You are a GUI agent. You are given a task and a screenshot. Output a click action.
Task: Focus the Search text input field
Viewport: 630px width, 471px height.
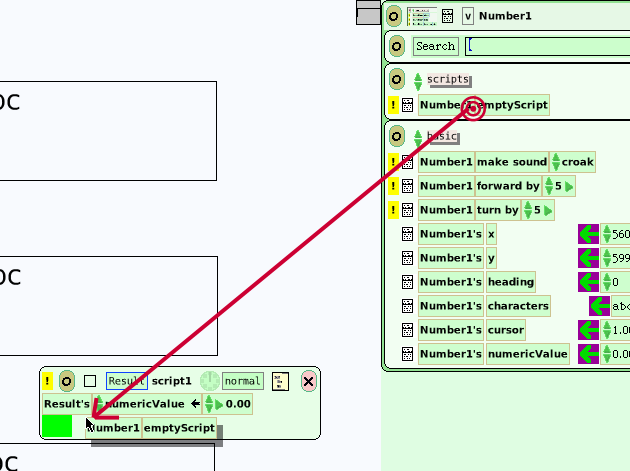coord(548,46)
